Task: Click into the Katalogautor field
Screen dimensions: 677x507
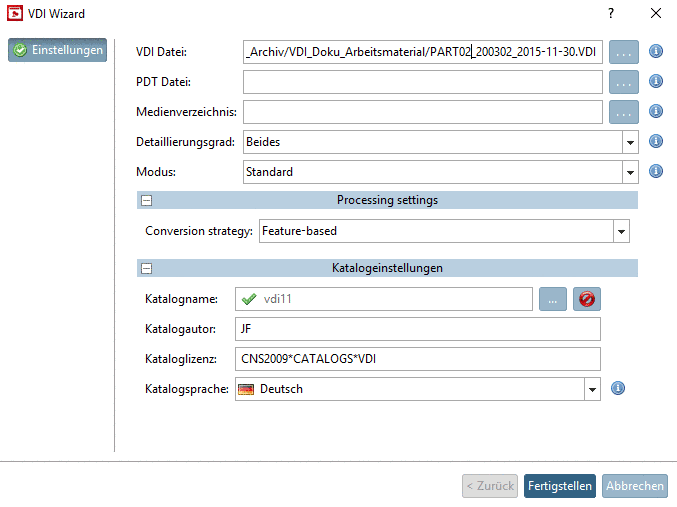Action: (418, 329)
